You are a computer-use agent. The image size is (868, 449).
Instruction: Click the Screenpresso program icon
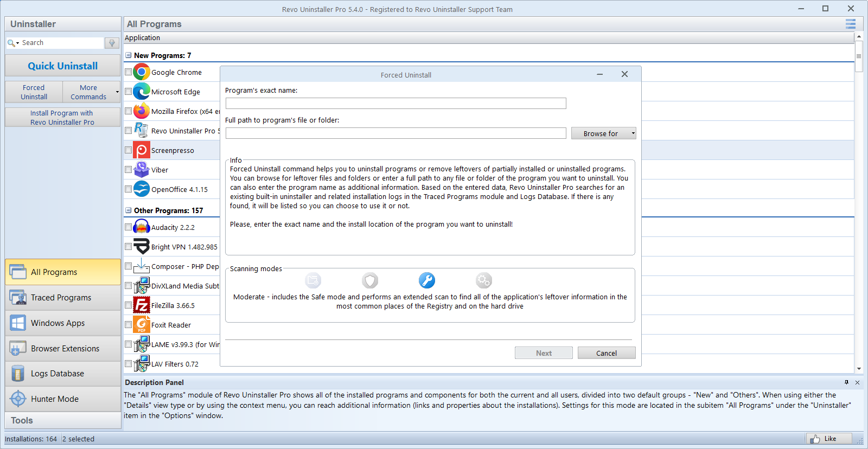coord(142,150)
